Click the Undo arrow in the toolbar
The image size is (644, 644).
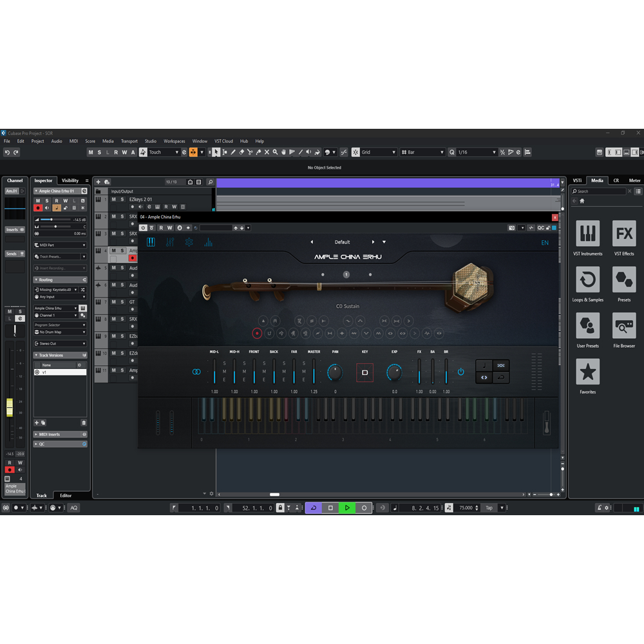coord(7,153)
